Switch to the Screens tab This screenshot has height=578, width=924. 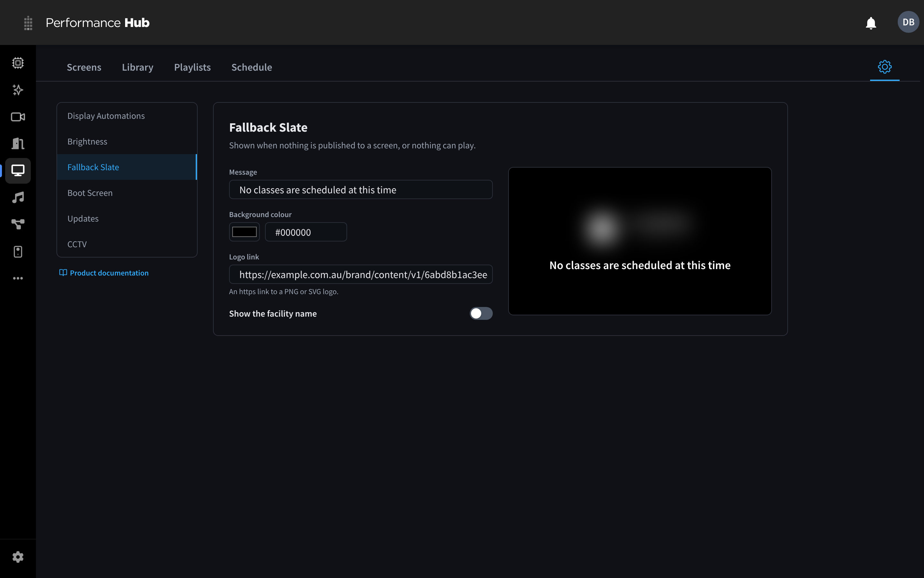(84, 67)
